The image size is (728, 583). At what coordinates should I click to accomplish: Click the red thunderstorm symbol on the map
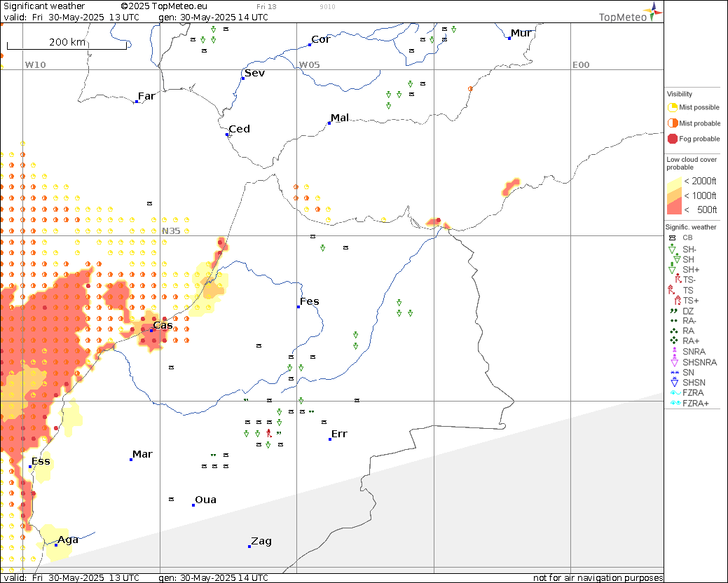pos(269,433)
